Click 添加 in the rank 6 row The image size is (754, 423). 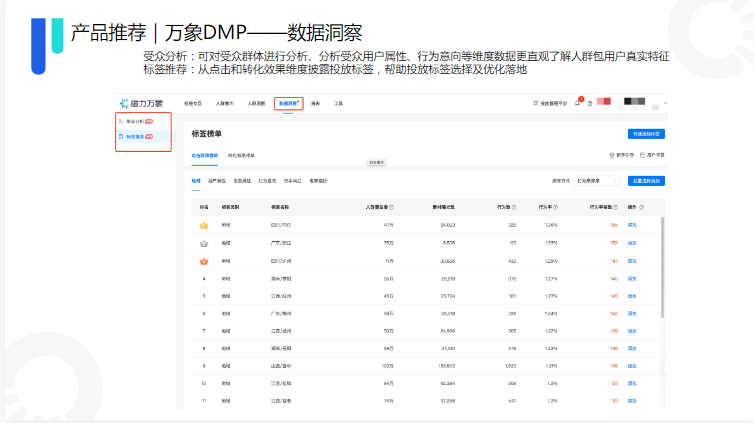pyautogui.click(x=632, y=313)
